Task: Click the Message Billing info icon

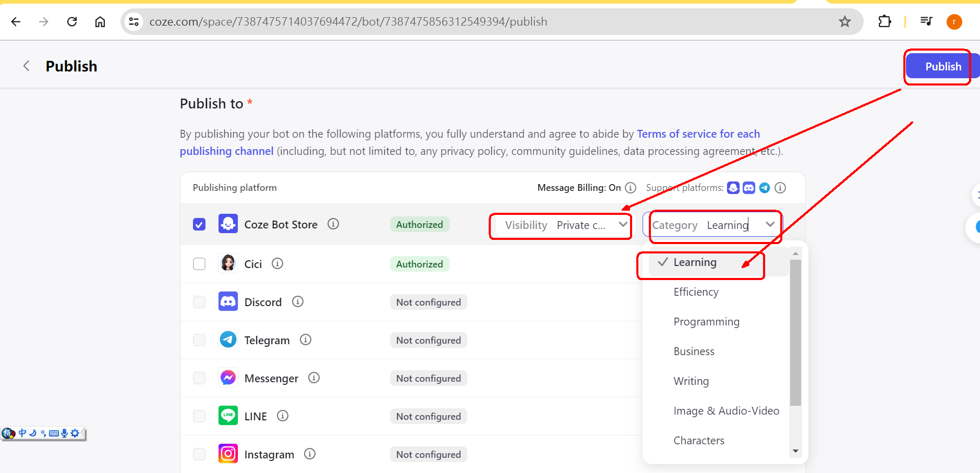Action: 631,187
